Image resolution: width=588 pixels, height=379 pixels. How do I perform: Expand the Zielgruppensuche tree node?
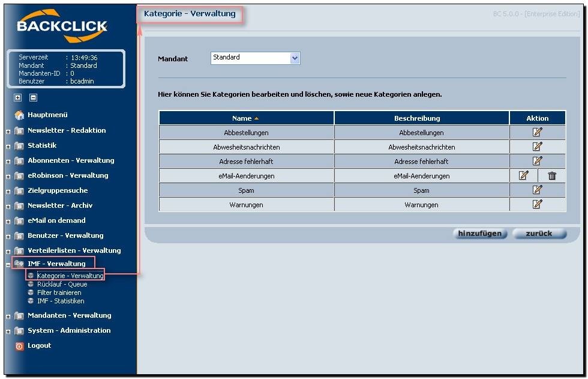[x=8, y=192]
